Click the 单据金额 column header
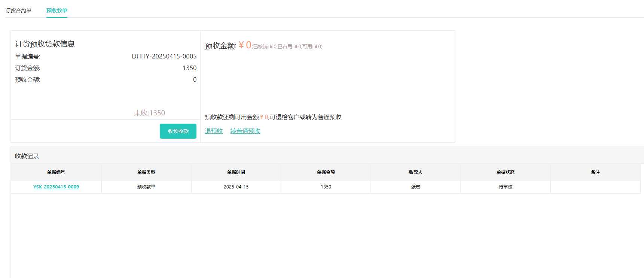The height and width of the screenshot is (278, 644). click(x=326, y=172)
